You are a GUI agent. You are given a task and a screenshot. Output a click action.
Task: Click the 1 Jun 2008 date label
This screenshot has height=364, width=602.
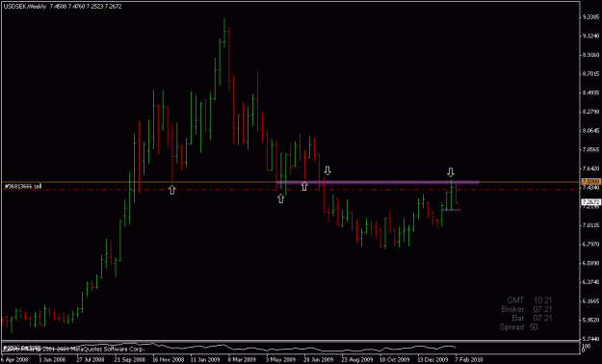(52, 360)
